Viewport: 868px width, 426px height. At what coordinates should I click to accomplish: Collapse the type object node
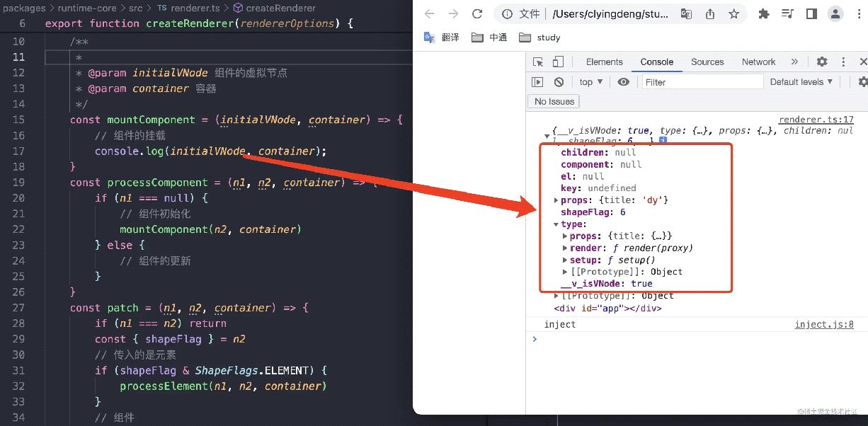tap(556, 224)
